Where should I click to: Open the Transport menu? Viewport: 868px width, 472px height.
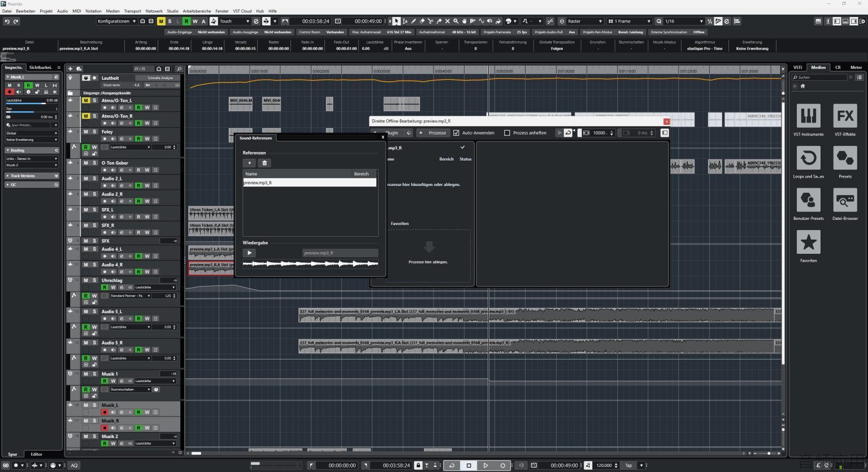pos(132,11)
